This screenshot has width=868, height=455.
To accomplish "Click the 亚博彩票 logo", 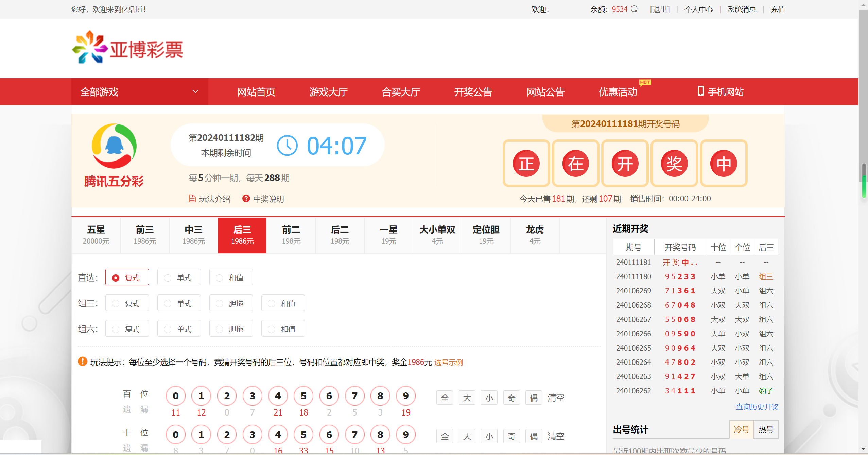I will [x=128, y=48].
